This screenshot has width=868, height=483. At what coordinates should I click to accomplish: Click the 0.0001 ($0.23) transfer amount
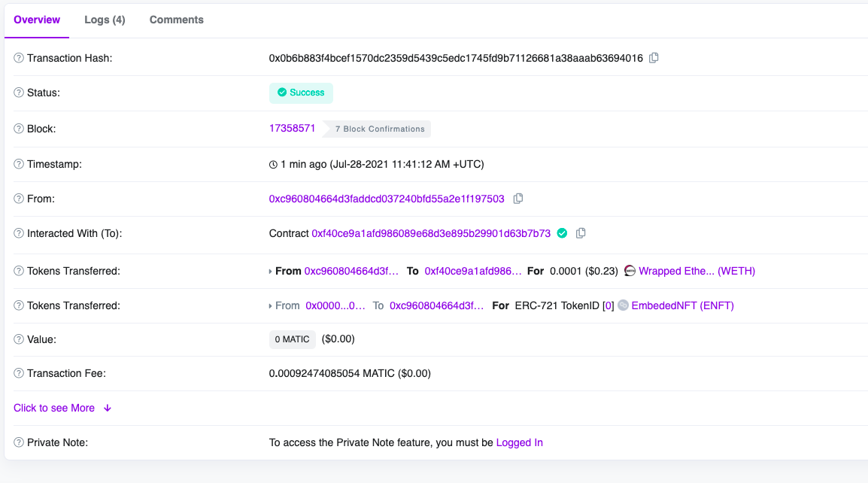coord(584,271)
